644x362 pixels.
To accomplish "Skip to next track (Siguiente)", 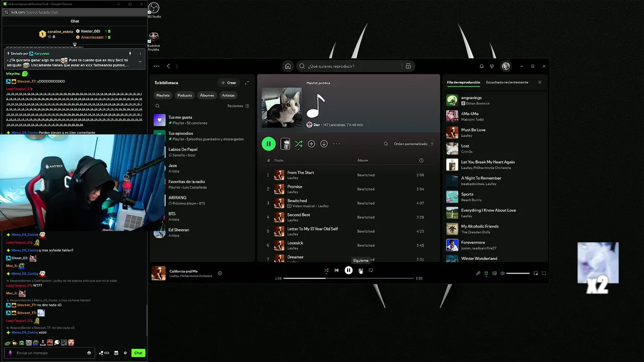I will tap(361, 270).
